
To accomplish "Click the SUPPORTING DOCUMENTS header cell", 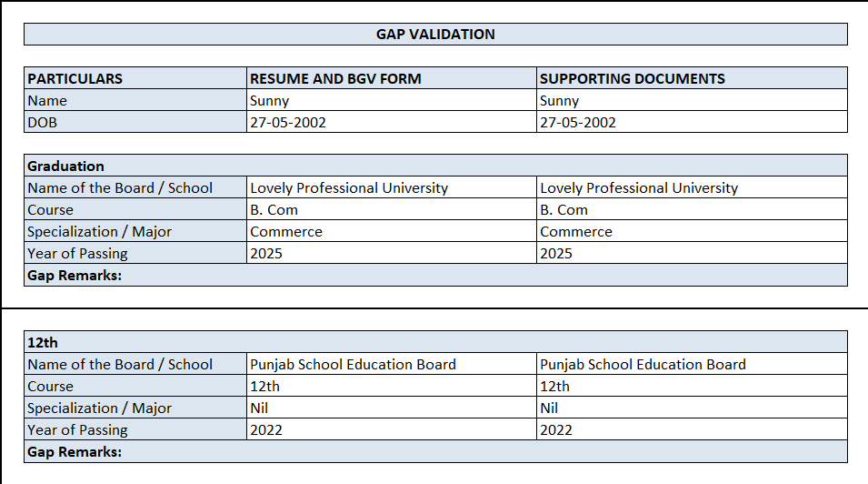I will point(633,78).
